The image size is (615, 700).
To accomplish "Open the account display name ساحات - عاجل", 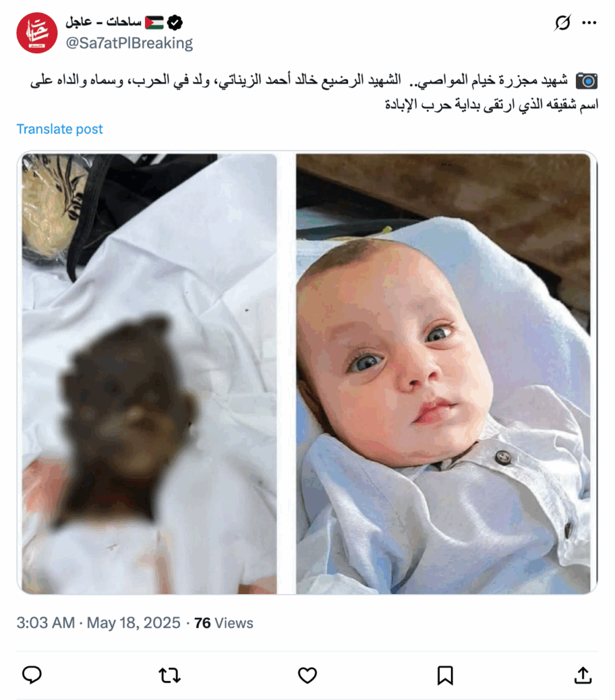I will pos(103,21).
